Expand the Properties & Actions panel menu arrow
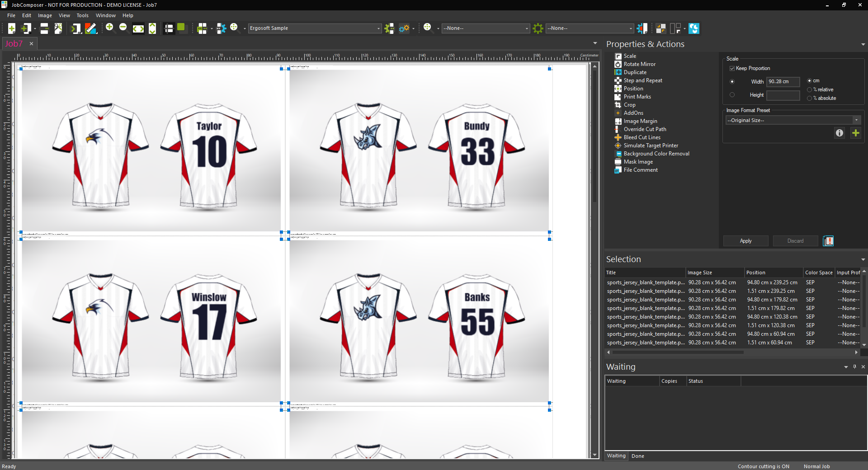The image size is (868, 470). pyautogui.click(x=863, y=44)
